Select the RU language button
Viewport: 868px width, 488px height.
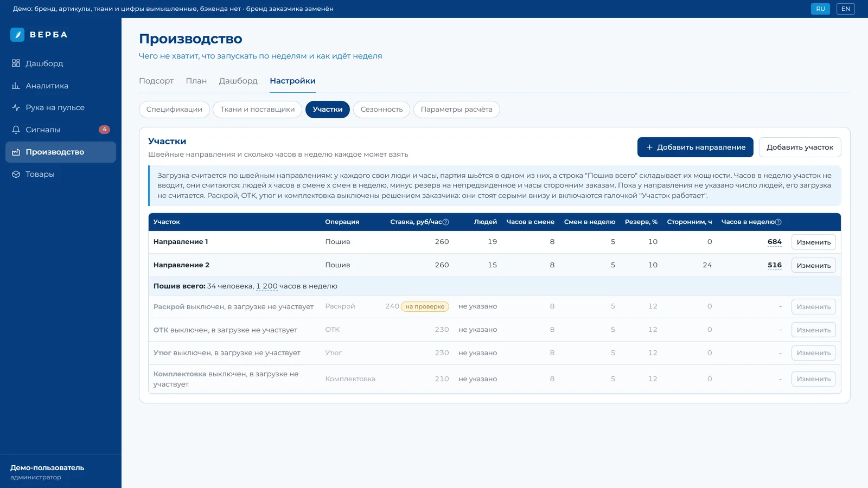pyautogui.click(x=820, y=9)
